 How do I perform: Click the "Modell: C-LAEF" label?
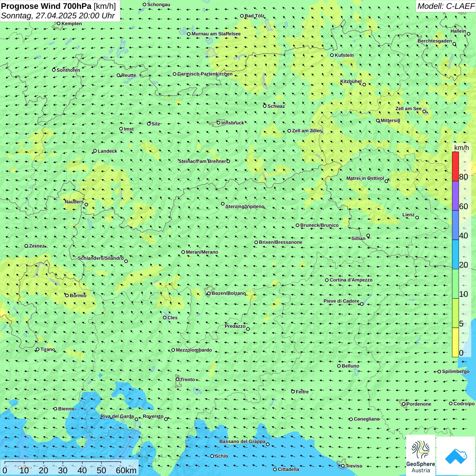[x=446, y=6]
